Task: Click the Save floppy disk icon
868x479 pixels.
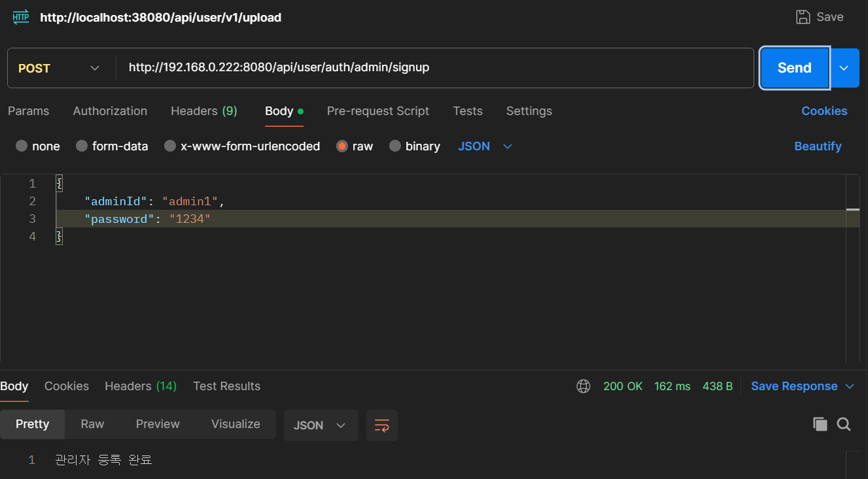Action: coord(803,17)
